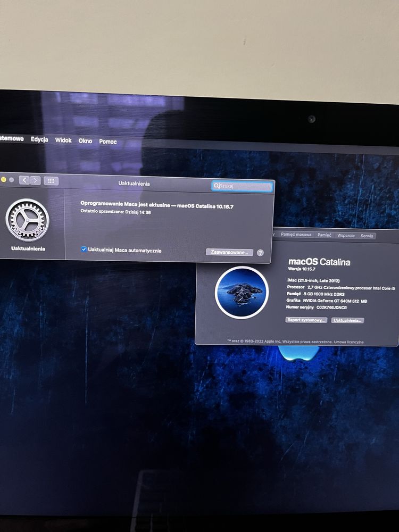399x532 pixels.
Task: Click 8 GB 1600 MHz DDR3 memory text
Action: point(324,294)
